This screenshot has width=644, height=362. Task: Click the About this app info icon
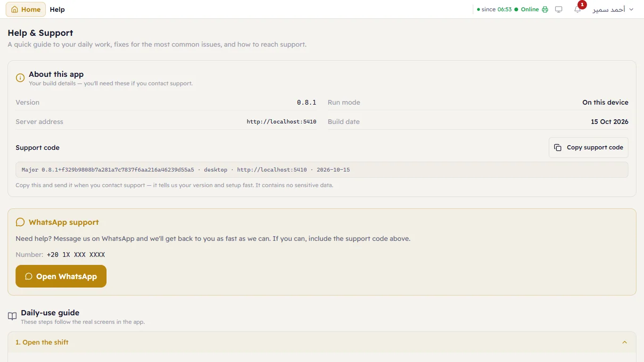coord(20,78)
